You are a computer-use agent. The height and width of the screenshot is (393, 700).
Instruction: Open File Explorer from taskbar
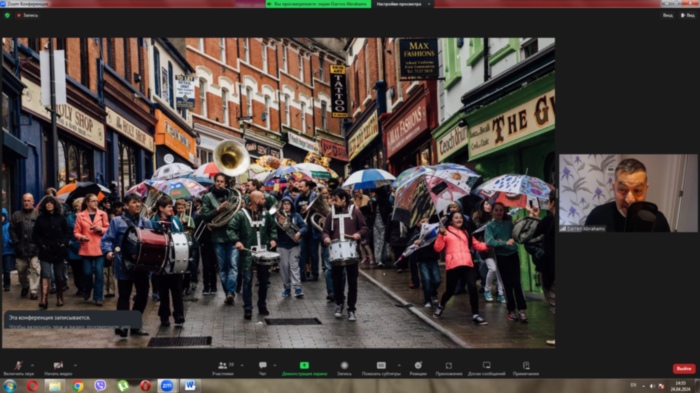[55, 385]
